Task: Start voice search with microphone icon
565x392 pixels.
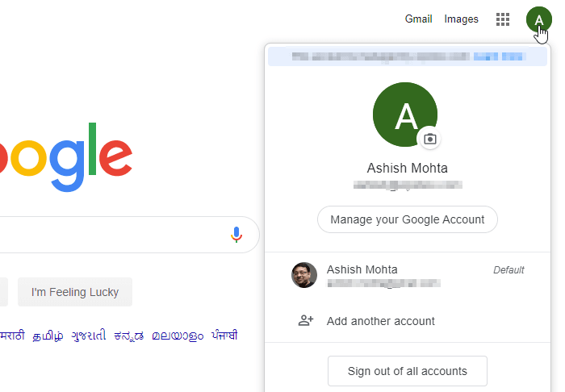Action: coord(236,235)
